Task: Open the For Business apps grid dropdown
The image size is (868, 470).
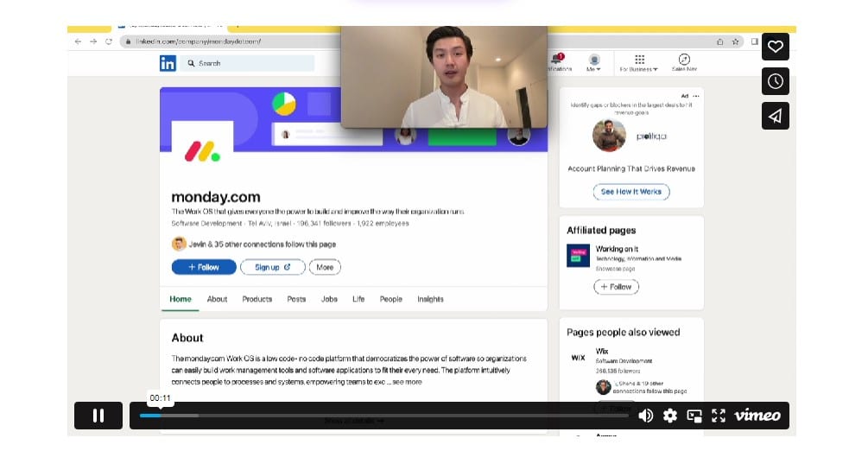Action: 639,62
